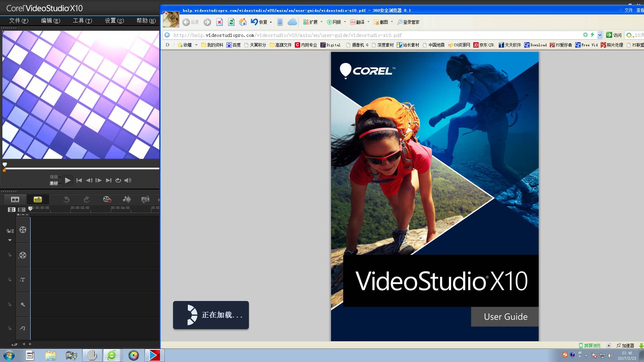Viewport: 644px width, 362px height.
Task: Select the music track note icon
Action: tap(22, 328)
